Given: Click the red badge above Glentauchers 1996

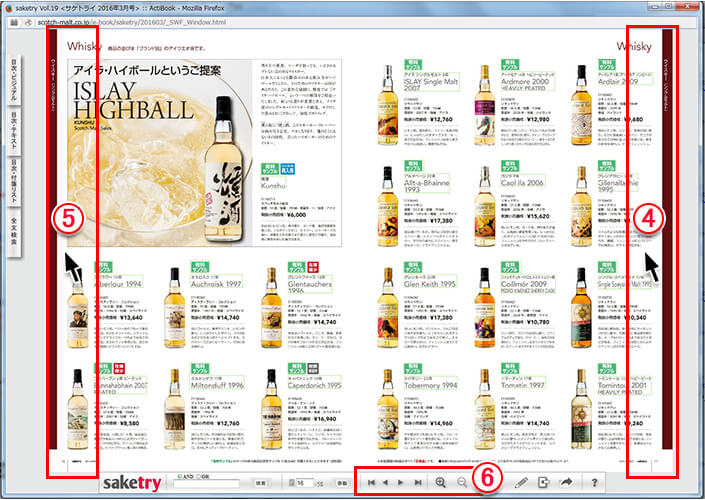Looking at the screenshot, I should (313, 267).
